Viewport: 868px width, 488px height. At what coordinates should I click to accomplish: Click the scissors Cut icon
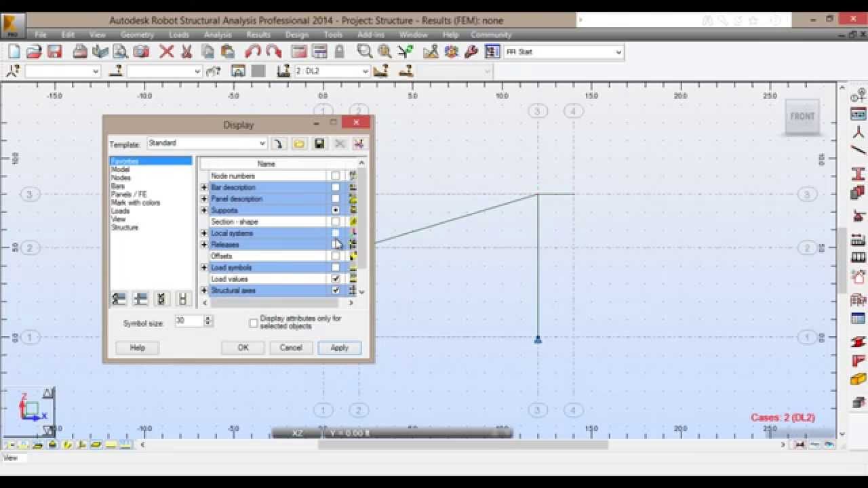[x=186, y=52]
